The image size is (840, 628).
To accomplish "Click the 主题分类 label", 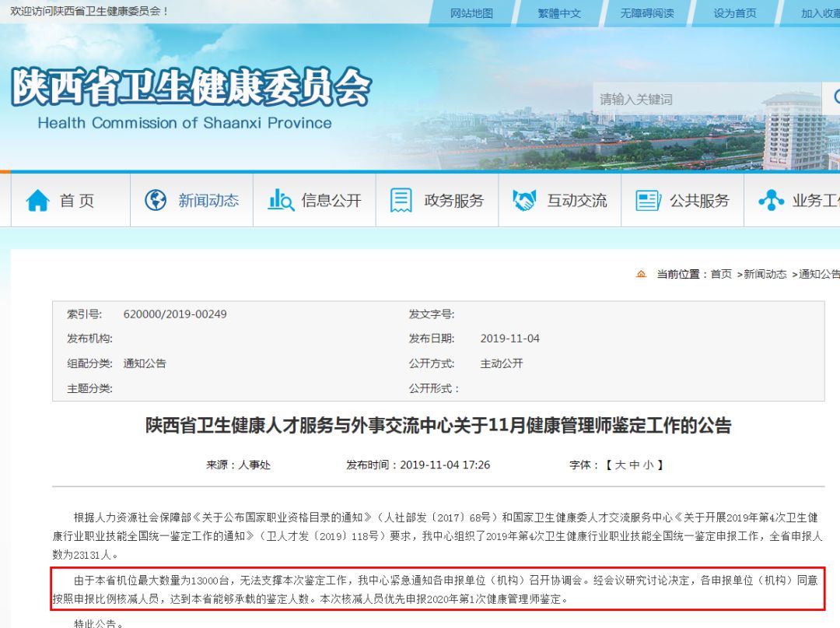I will click(x=89, y=388).
